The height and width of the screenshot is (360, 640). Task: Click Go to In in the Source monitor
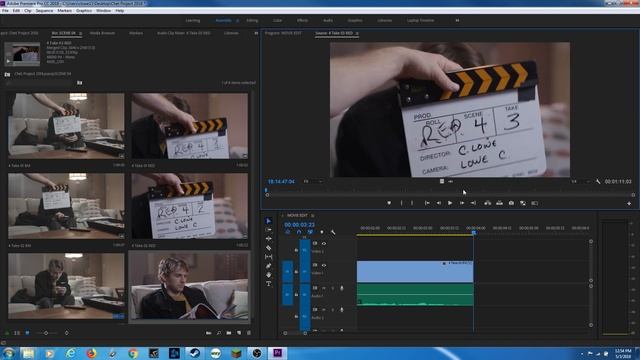tap(427, 203)
